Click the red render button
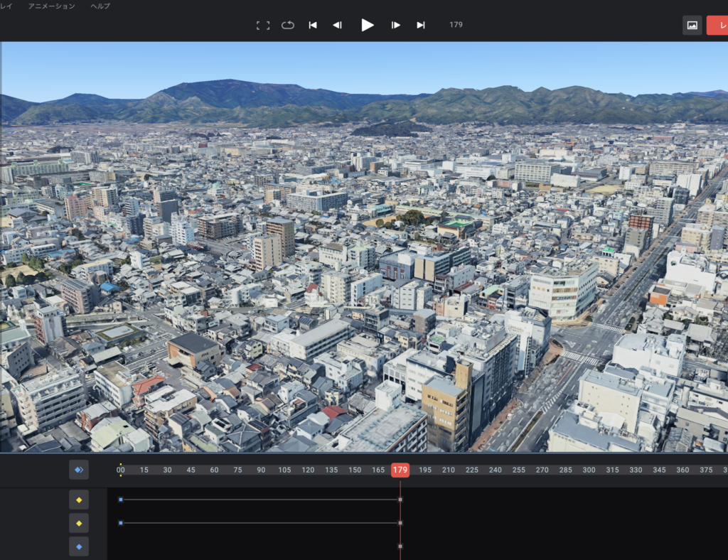Viewport: 728px width, 560px height. point(718,25)
